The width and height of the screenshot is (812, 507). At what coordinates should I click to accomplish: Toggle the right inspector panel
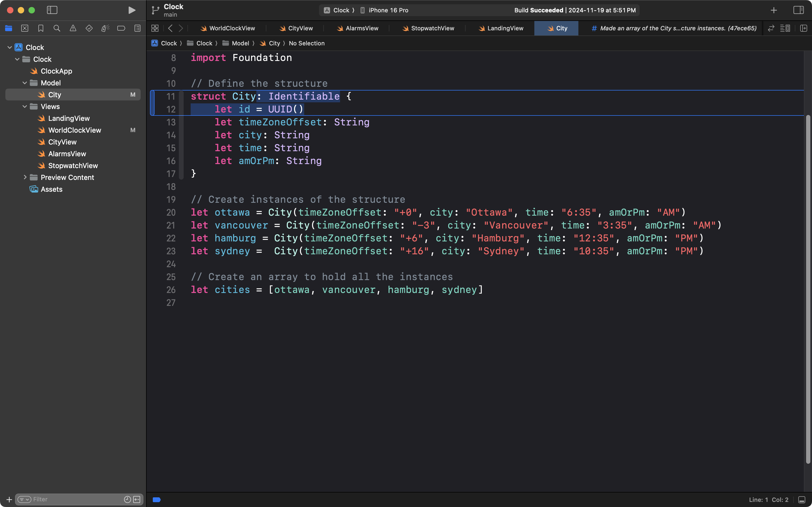tap(798, 10)
